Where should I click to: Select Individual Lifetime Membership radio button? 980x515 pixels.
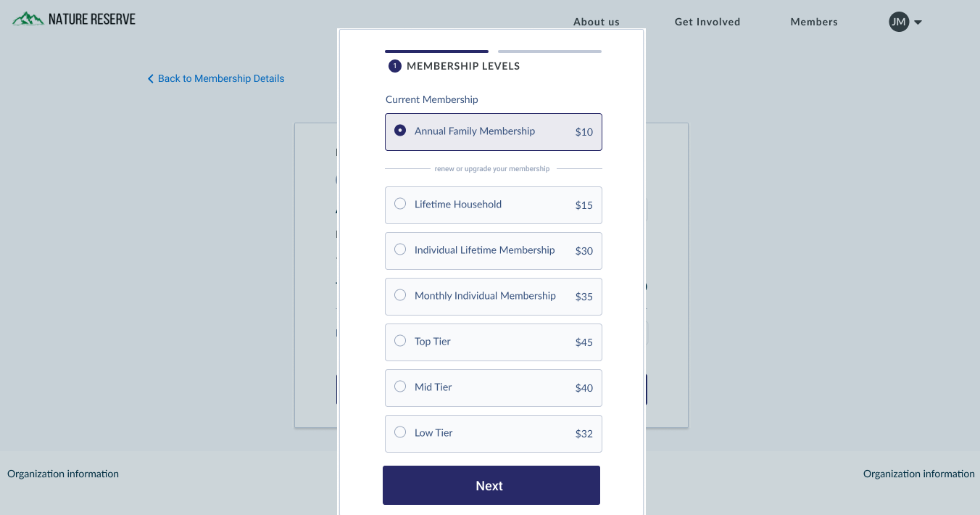(x=400, y=250)
